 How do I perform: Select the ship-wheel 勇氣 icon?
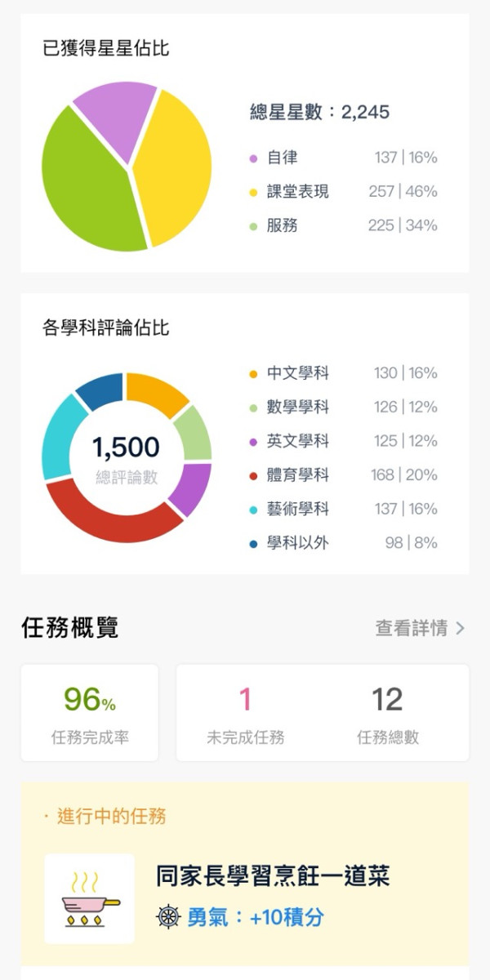point(165,916)
